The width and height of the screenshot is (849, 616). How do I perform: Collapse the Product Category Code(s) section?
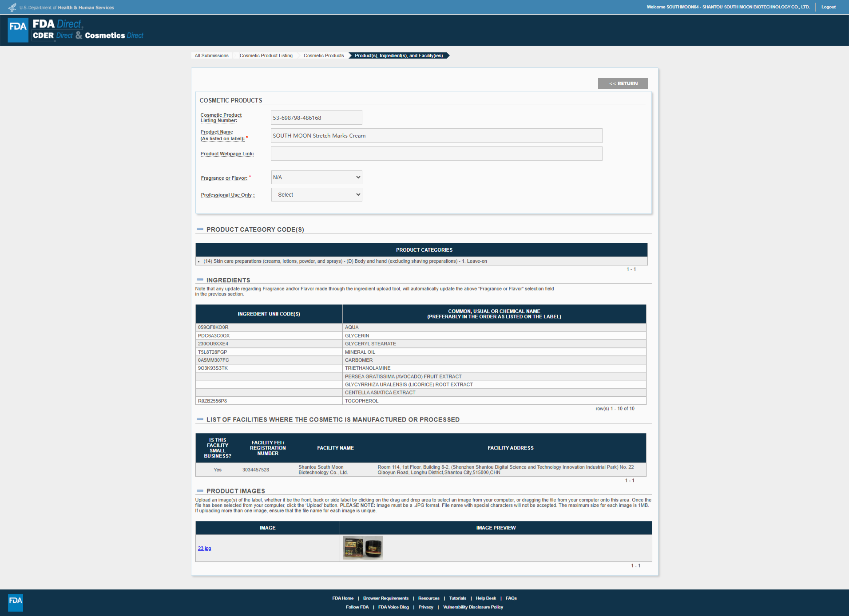(x=200, y=229)
